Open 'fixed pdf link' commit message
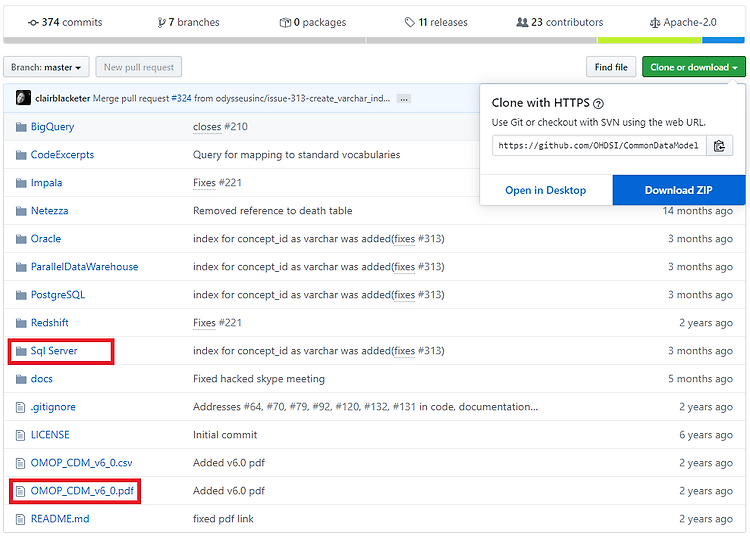This screenshot has width=750, height=539. [x=223, y=519]
